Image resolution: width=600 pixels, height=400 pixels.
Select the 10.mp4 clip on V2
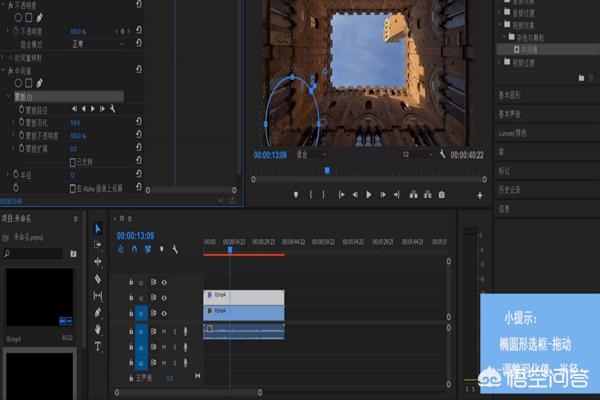243,297
